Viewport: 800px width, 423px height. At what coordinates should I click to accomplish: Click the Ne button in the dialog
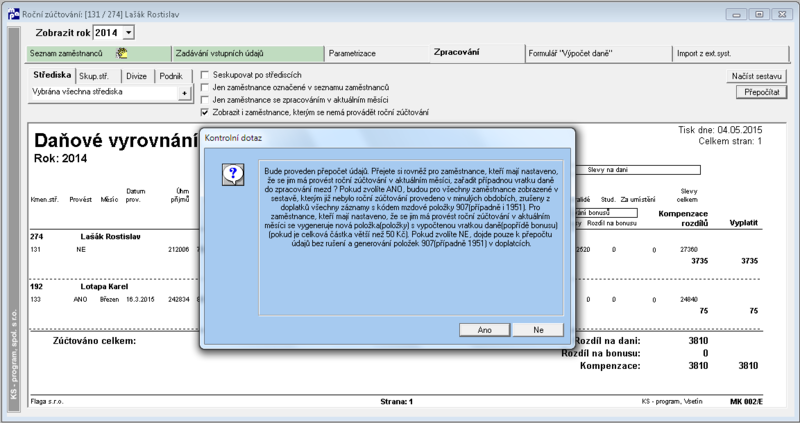pos(538,330)
